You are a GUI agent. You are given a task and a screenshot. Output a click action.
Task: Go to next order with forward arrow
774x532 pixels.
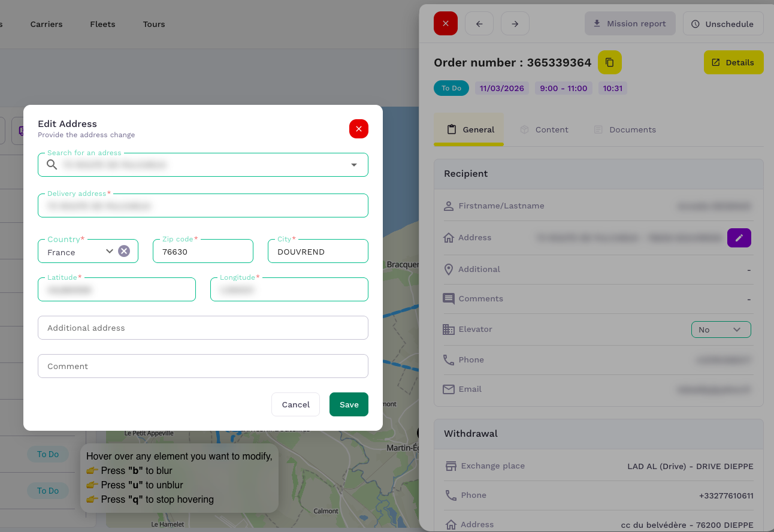515,24
